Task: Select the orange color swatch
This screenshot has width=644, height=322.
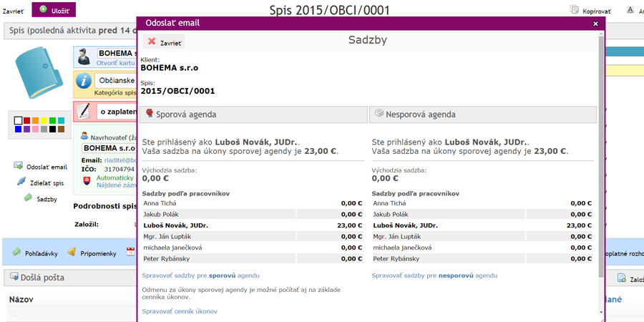Action: [35, 120]
